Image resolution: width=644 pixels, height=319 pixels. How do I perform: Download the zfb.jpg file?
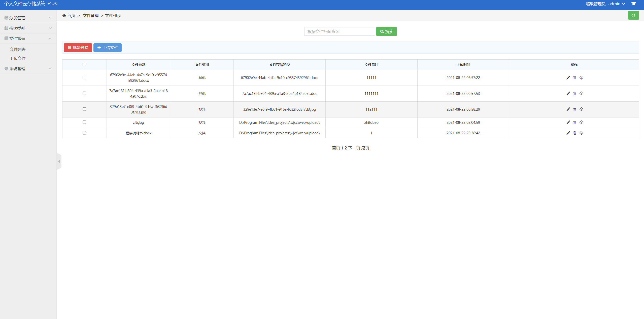581,123
